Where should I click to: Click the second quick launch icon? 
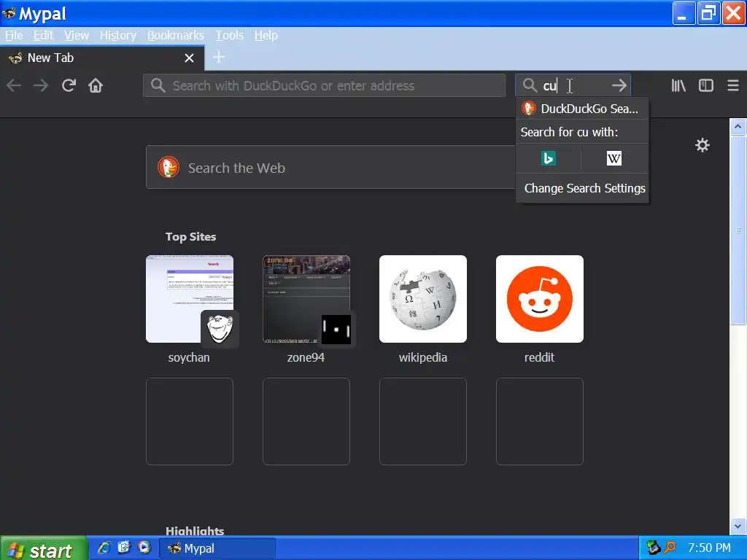pos(124,548)
